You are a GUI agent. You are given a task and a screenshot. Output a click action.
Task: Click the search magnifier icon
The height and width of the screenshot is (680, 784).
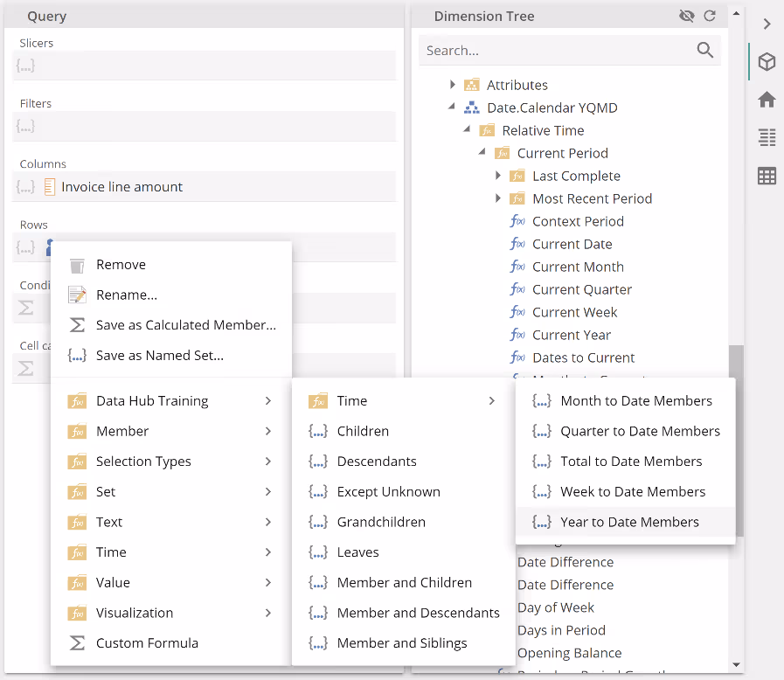click(705, 51)
